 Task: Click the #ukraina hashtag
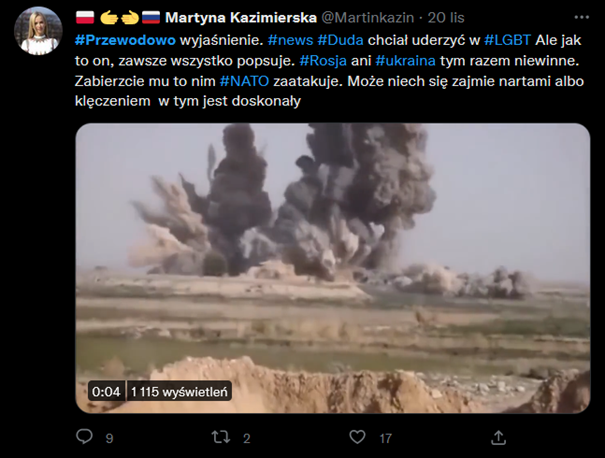pos(406,61)
